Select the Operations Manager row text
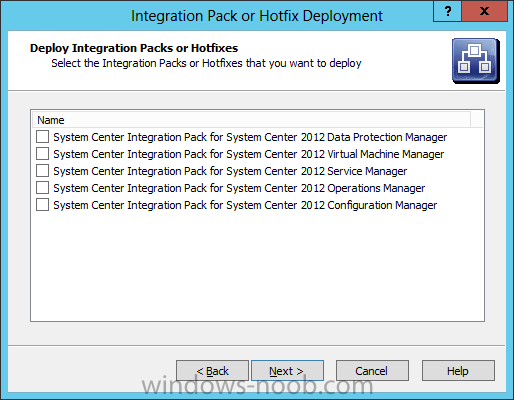The height and width of the screenshot is (400, 514). [x=239, y=188]
